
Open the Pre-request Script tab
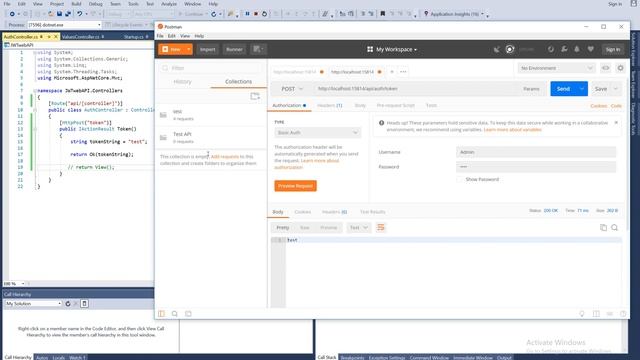click(x=396, y=105)
